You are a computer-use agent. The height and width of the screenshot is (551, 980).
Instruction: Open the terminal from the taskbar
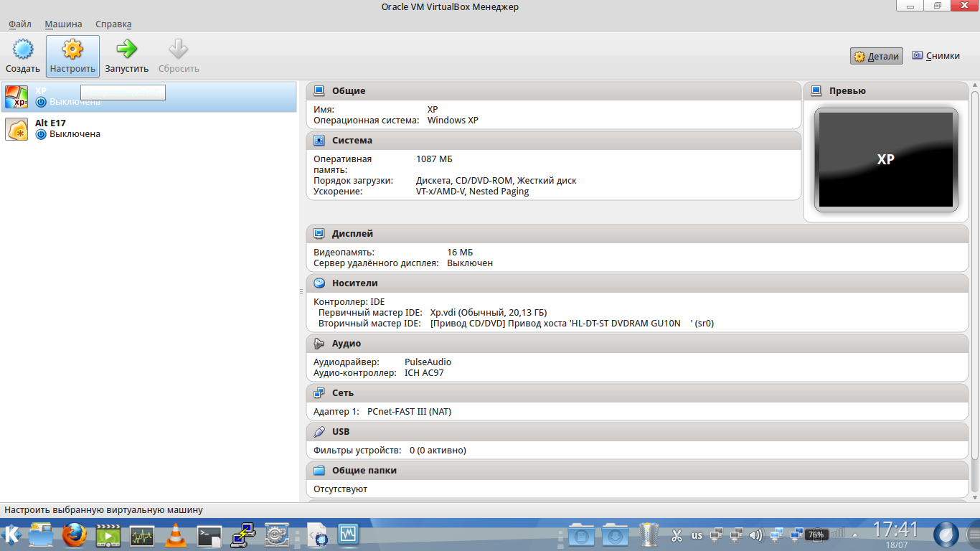[x=209, y=535]
